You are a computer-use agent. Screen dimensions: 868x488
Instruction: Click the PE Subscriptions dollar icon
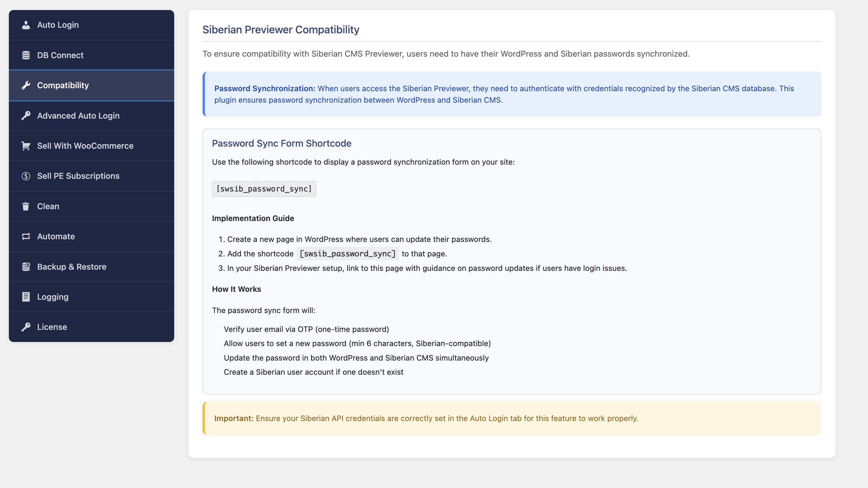(26, 176)
